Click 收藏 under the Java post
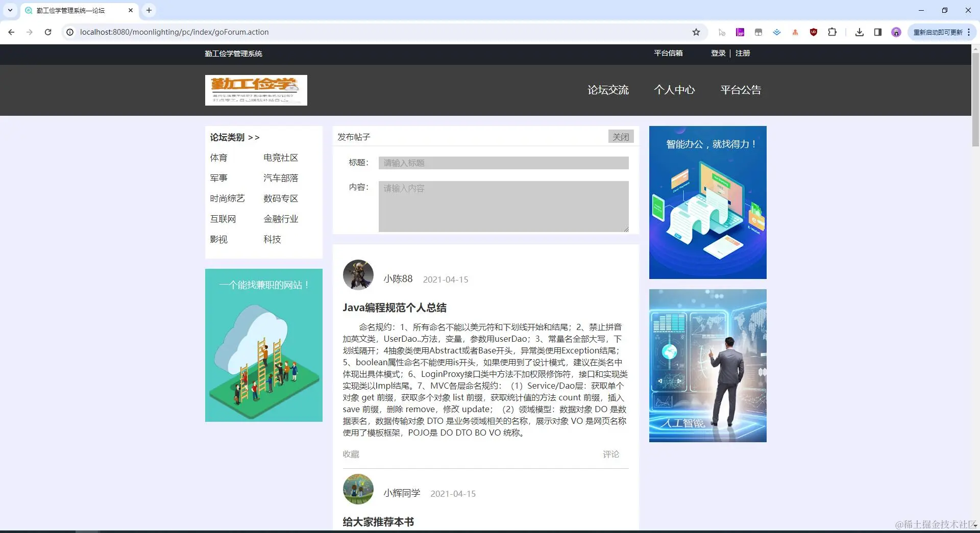The image size is (980, 533). pyautogui.click(x=351, y=454)
